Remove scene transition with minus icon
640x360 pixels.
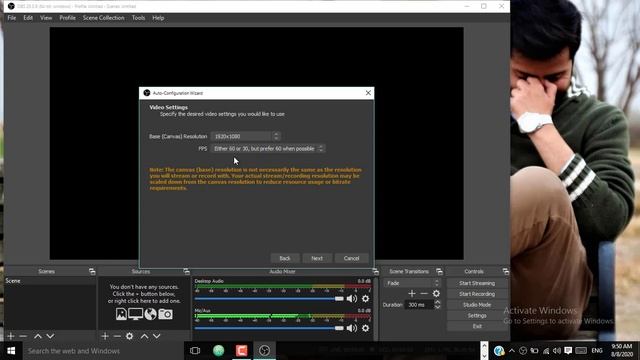[x=424, y=293]
